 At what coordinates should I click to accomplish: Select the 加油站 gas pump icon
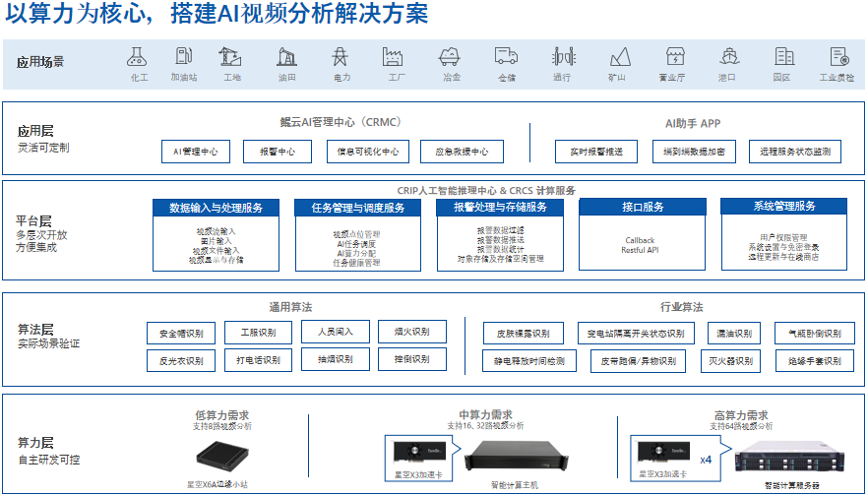point(183,57)
